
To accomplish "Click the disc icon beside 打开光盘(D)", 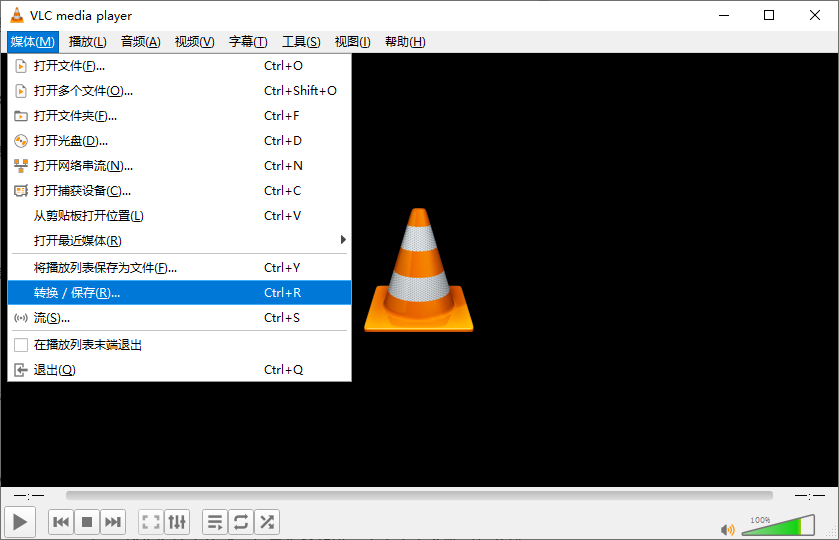I will tap(21, 141).
